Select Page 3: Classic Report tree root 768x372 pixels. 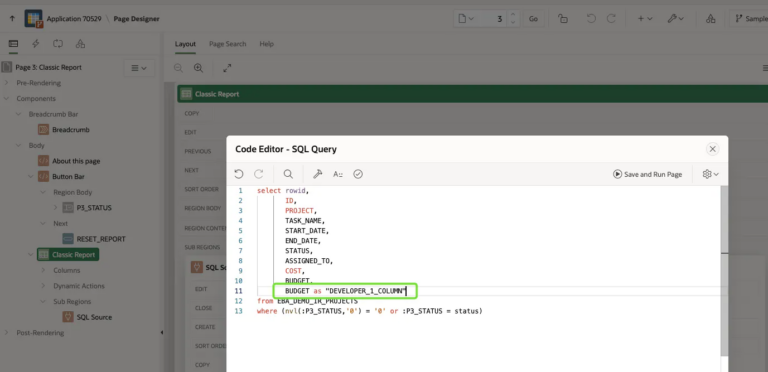coord(48,68)
